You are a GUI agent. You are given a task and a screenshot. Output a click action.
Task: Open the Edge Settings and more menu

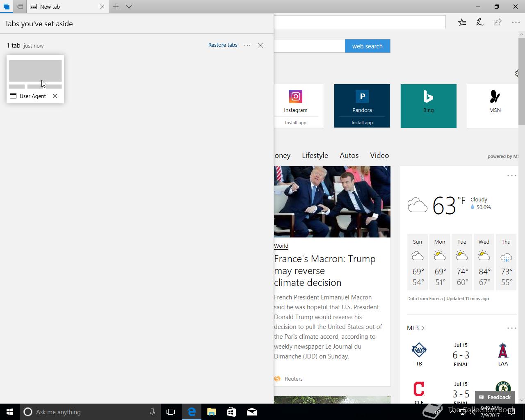click(x=516, y=22)
